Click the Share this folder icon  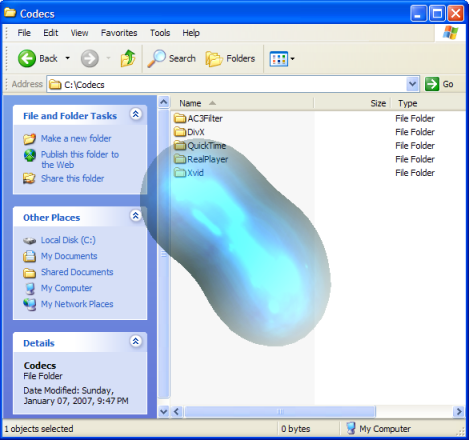(29, 178)
